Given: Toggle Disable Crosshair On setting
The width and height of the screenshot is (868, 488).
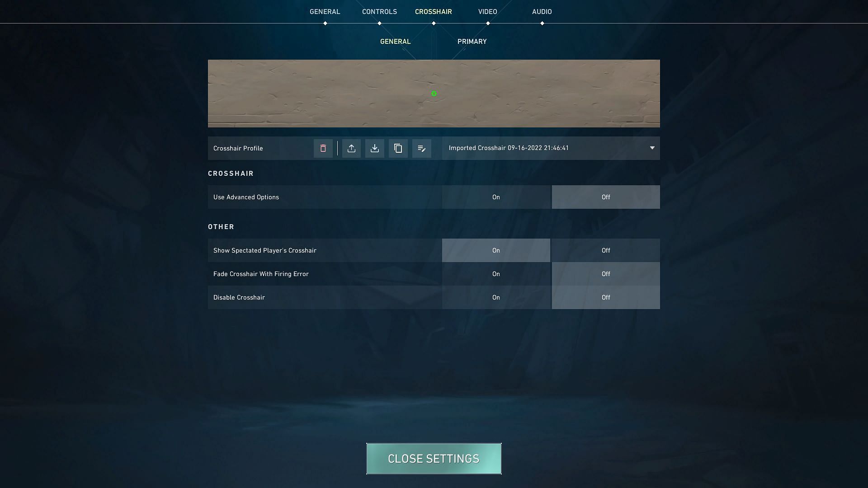Looking at the screenshot, I should tap(496, 297).
